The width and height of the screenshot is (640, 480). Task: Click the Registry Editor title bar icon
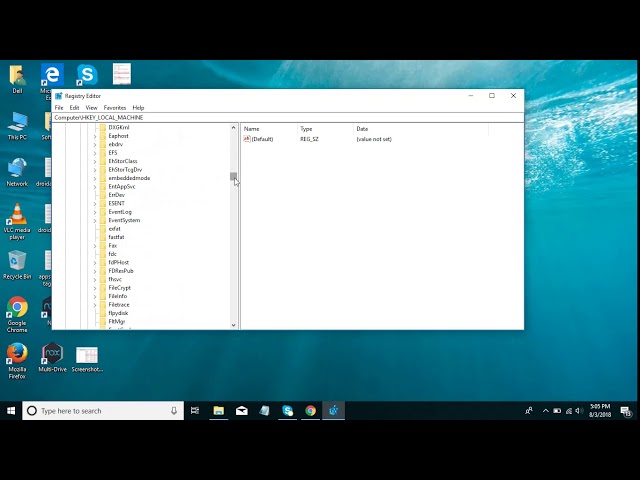tap(59, 96)
